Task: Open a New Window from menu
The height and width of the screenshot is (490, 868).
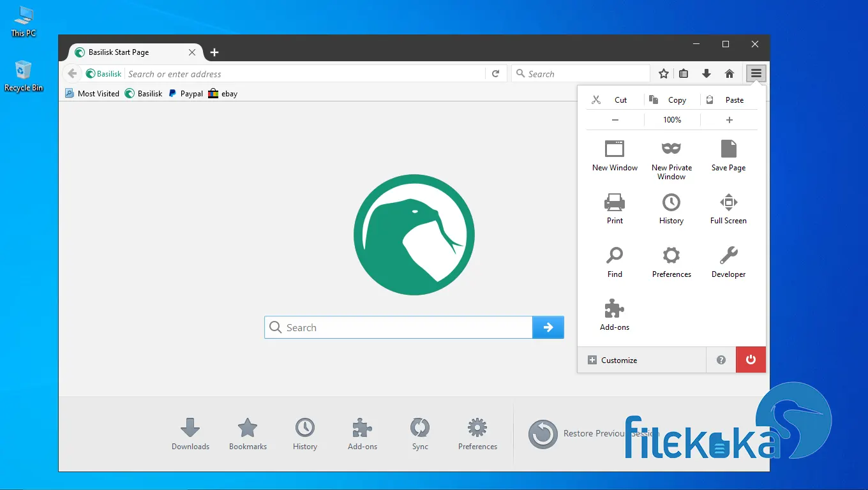Action: [x=615, y=156]
